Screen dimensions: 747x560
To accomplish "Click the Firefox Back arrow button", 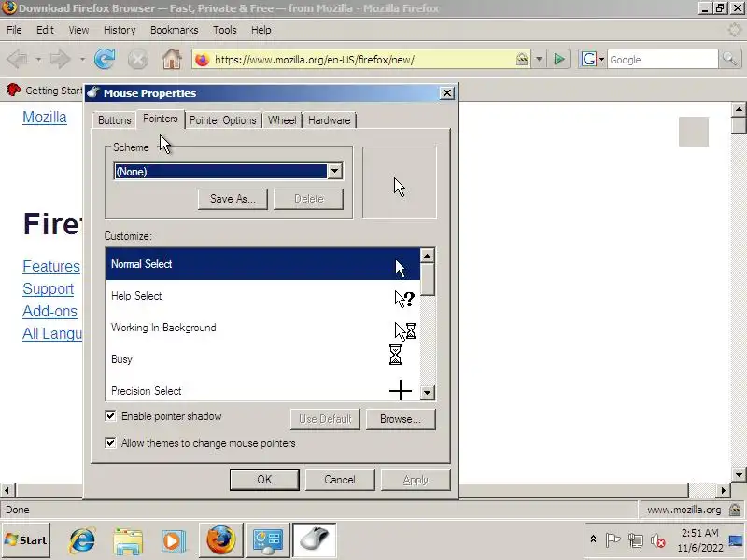I will (x=18, y=60).
